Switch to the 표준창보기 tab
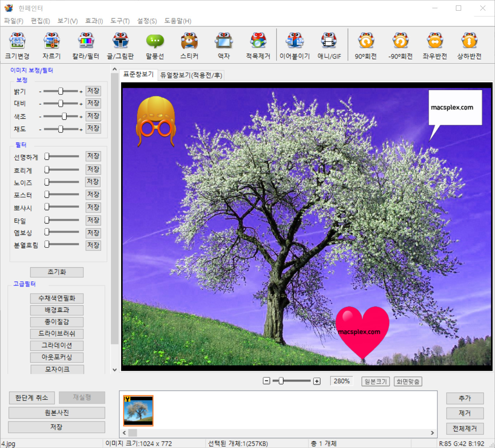 click(x=138, y=74)
